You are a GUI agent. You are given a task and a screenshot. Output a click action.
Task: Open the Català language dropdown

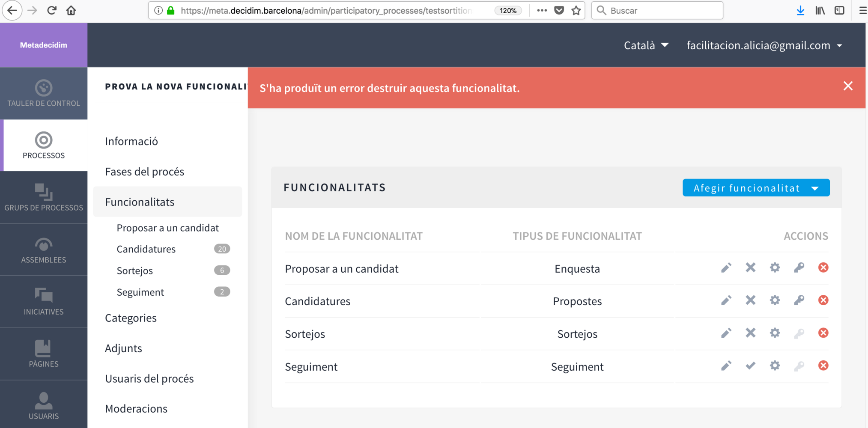point(646,45)
